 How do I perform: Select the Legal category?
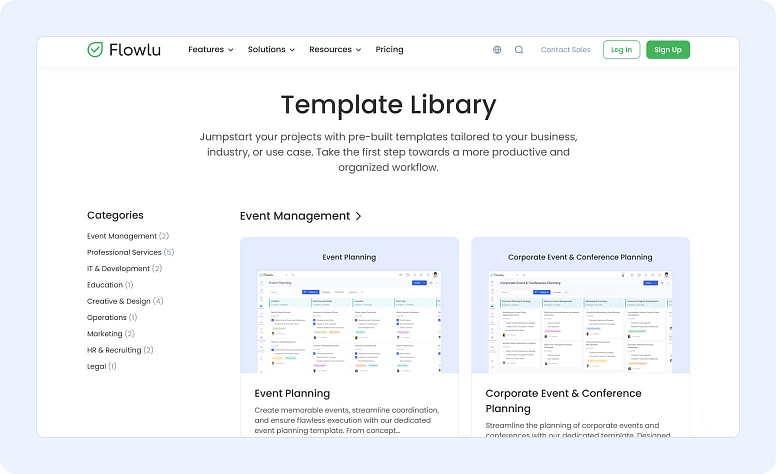pos(96,366)
